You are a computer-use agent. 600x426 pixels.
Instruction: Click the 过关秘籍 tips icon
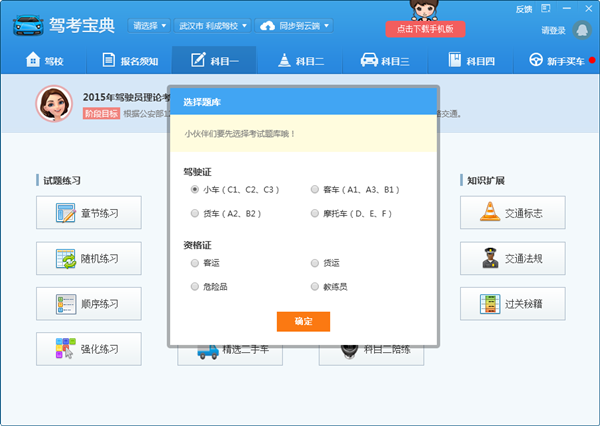tap(491, 303)
